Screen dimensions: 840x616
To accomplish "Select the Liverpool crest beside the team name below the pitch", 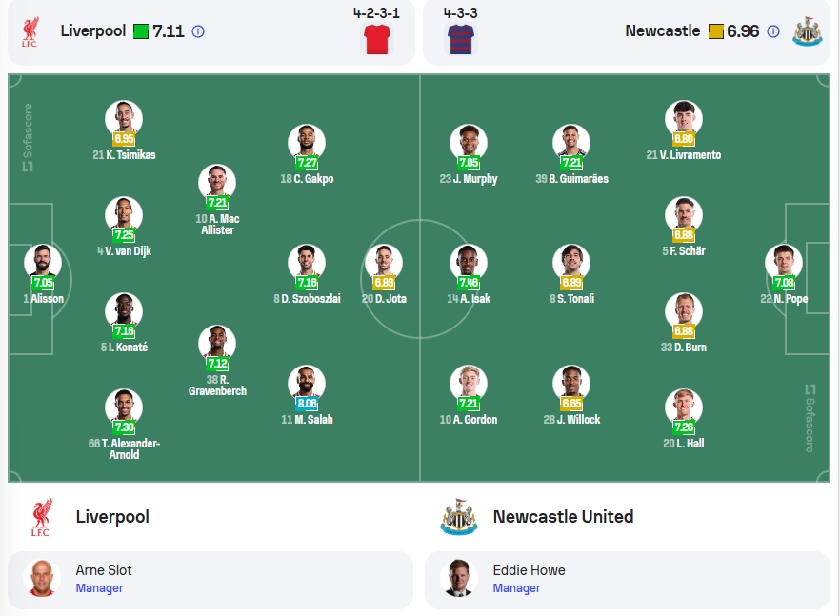I will 41,517.
